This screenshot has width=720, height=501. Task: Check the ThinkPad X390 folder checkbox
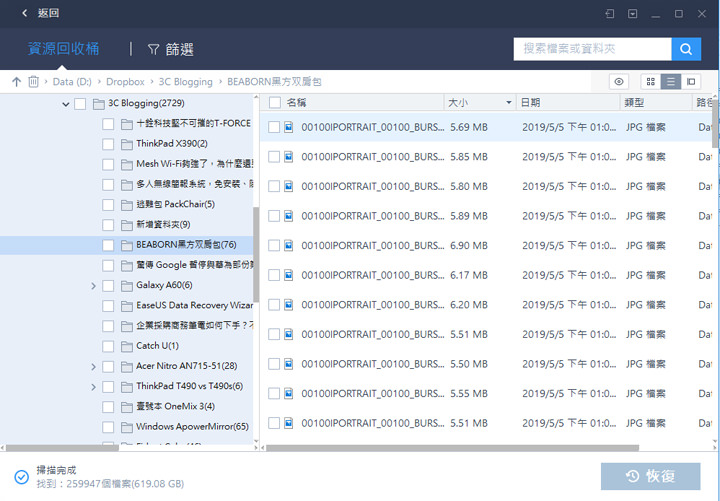coord(108,144)
